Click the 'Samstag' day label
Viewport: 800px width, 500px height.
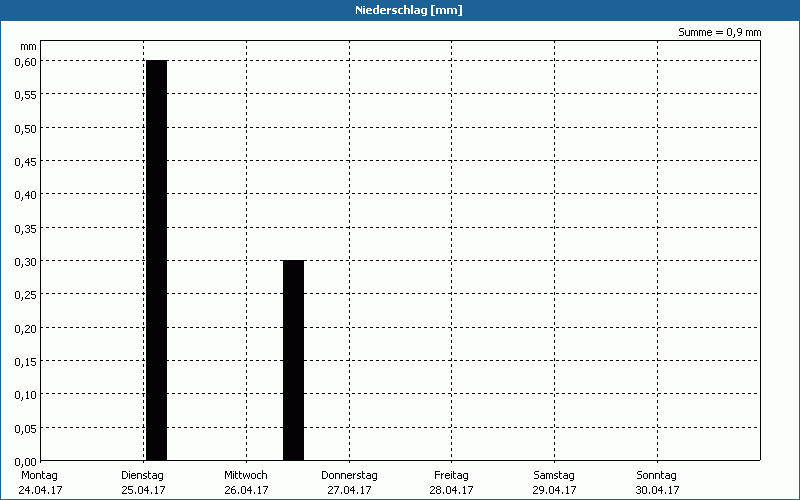pyautogui.click(x=554, y=475)
